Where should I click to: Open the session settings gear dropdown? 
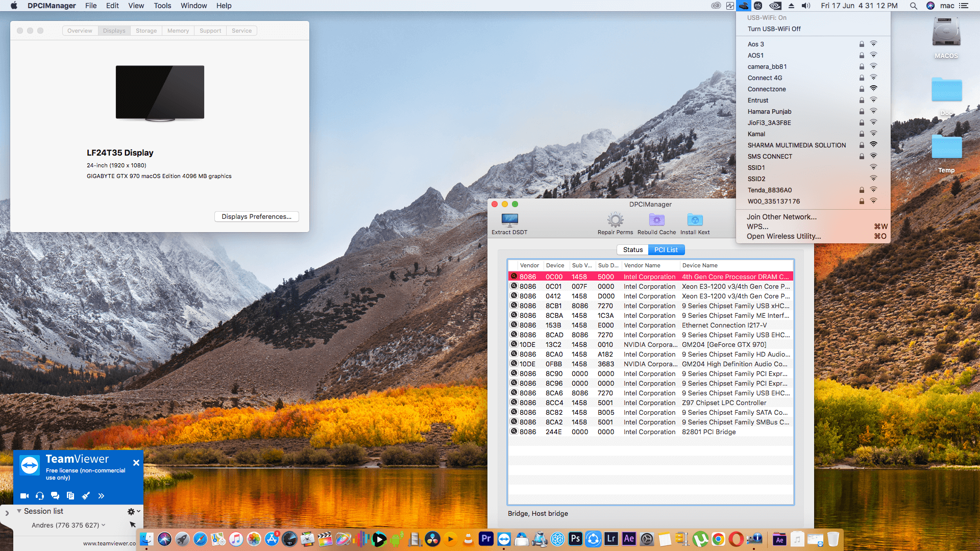[131, 511]
